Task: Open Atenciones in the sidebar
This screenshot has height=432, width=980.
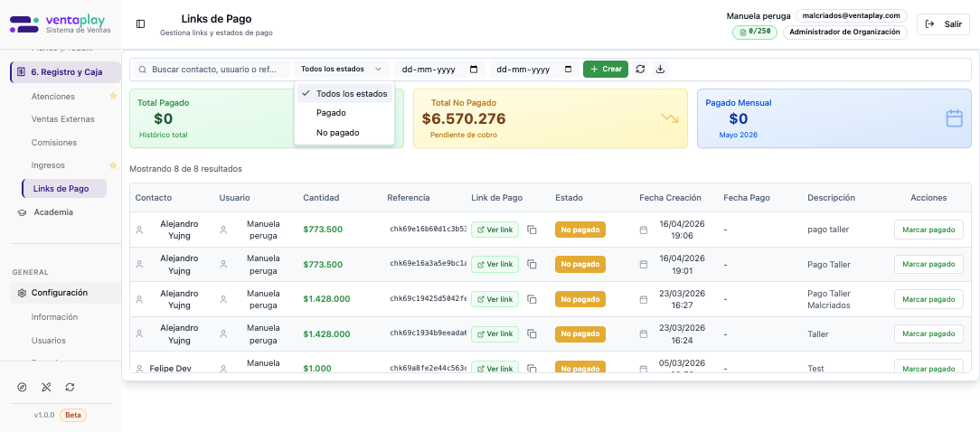Action: click(53, 97)
